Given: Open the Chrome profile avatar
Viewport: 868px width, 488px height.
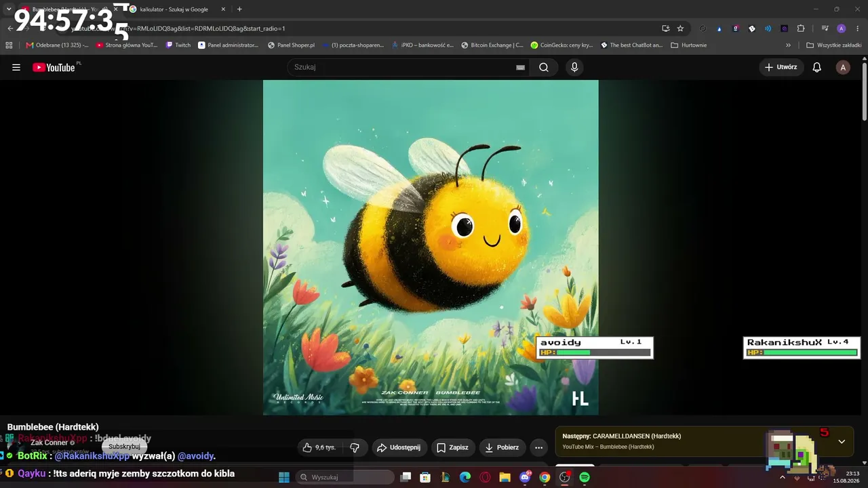Looking at the screenshot, I should click(842, 28).
